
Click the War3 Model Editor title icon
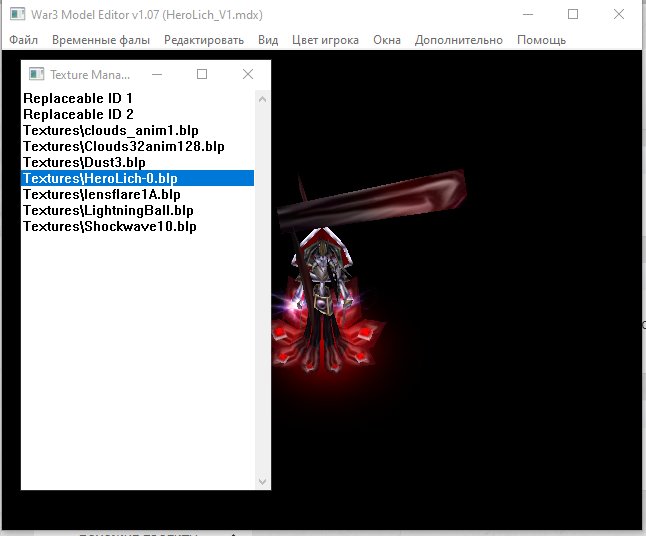pos(17,14)
